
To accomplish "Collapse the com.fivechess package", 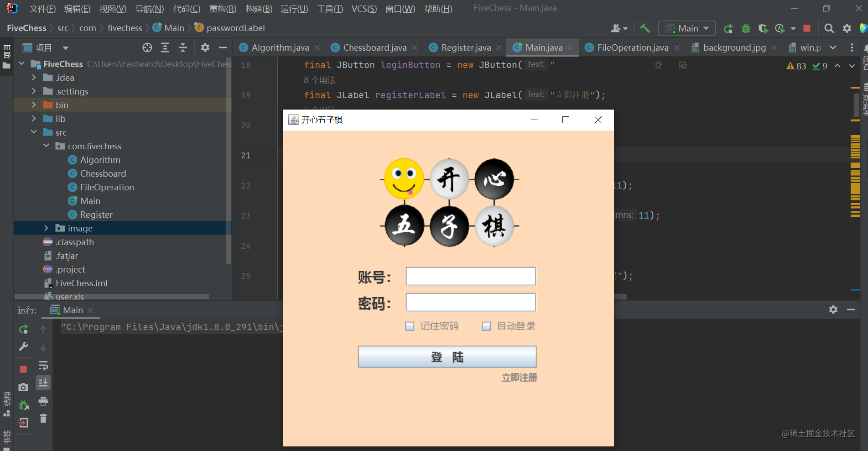I will (x=46, y=146).
